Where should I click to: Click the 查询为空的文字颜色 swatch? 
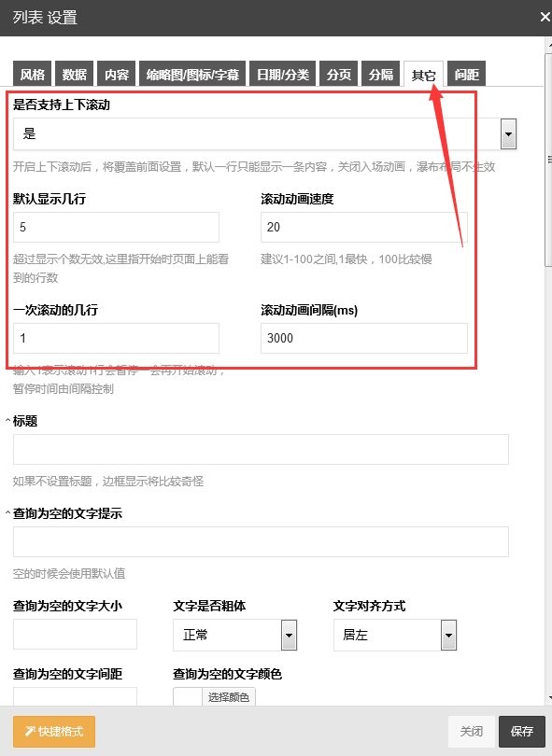point(188,696)
